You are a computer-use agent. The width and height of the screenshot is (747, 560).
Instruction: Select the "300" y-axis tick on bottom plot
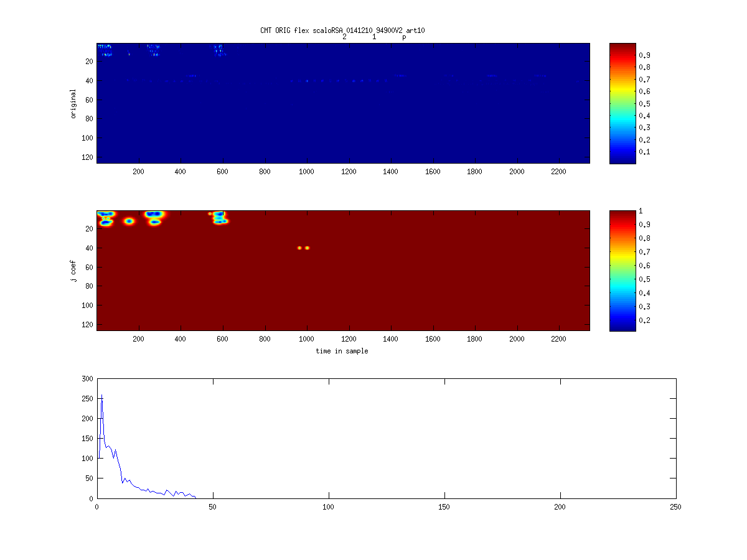click(x=87, y=378)
